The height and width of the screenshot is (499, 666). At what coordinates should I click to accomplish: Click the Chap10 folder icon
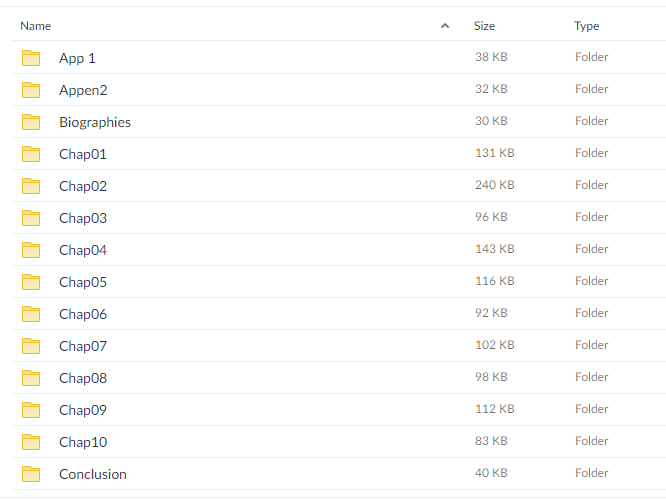(31, 442)
